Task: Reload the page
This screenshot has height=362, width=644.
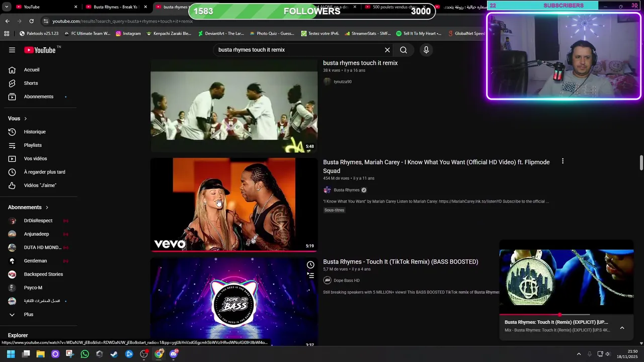Action: (31, 21)
